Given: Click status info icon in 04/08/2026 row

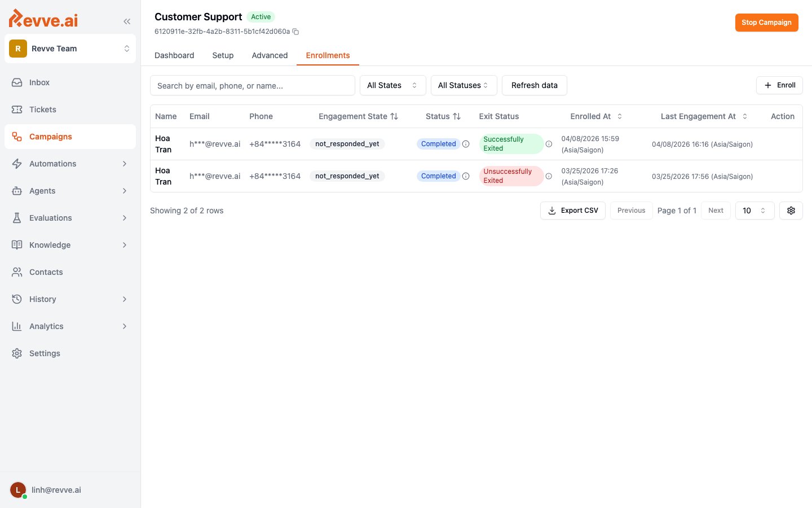Looking at the screenshot, I should pyautogui.click(x=466, y=144).
